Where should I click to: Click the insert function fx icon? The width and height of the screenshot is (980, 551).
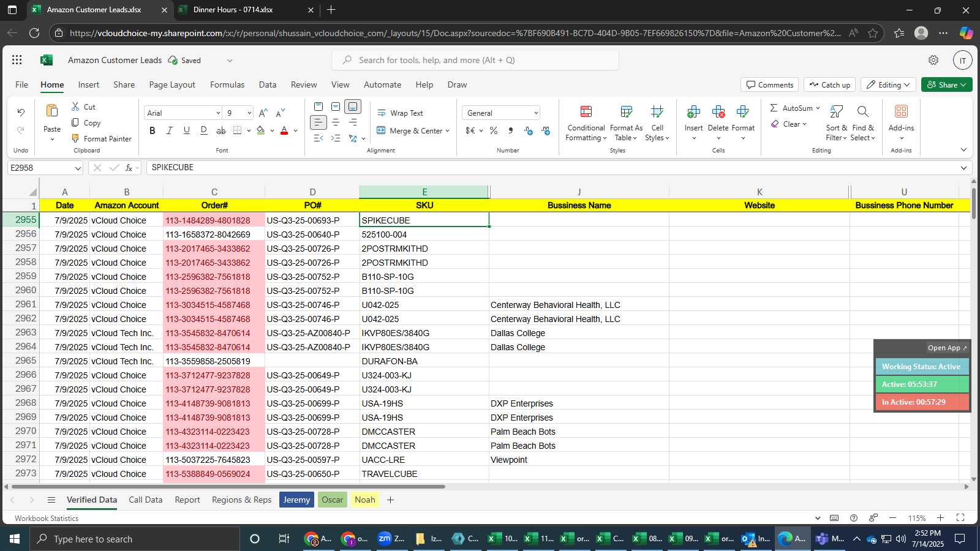click(x=129, y=168)
